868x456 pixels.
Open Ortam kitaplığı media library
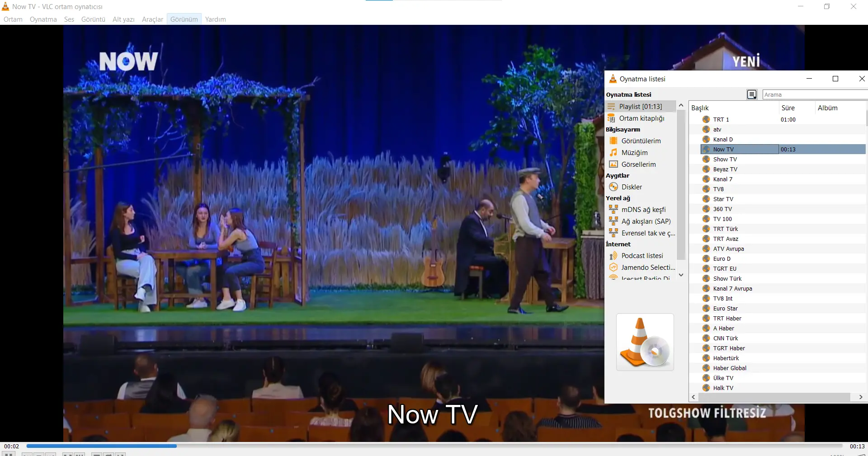pos(641,118)
